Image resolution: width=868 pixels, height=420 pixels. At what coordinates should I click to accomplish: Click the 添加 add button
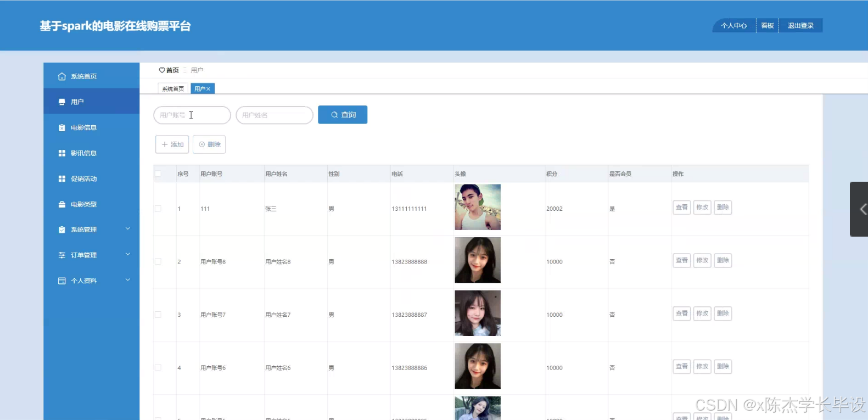pyautogui.click(x=172, y=144)
